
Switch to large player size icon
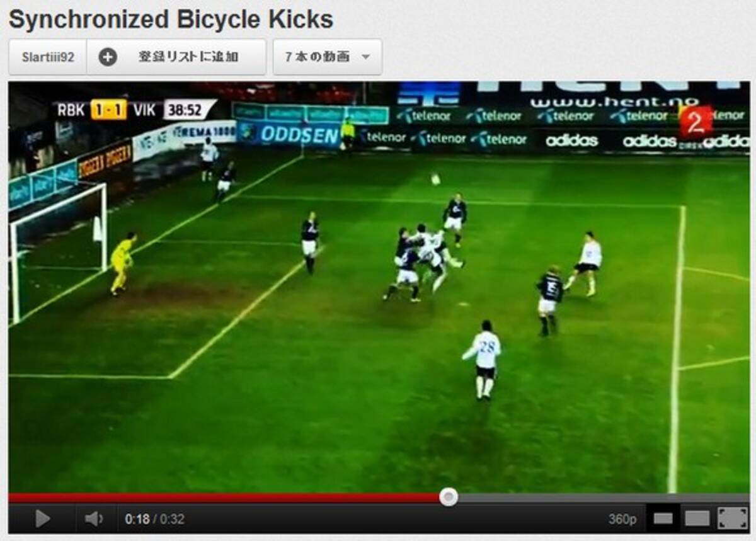click(697, 519)
